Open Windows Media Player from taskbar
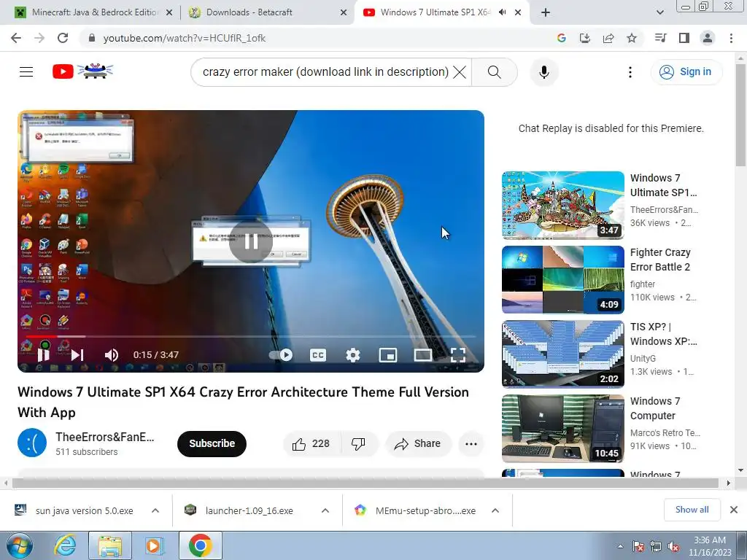 pyautogui.click(x=153, y=545)
